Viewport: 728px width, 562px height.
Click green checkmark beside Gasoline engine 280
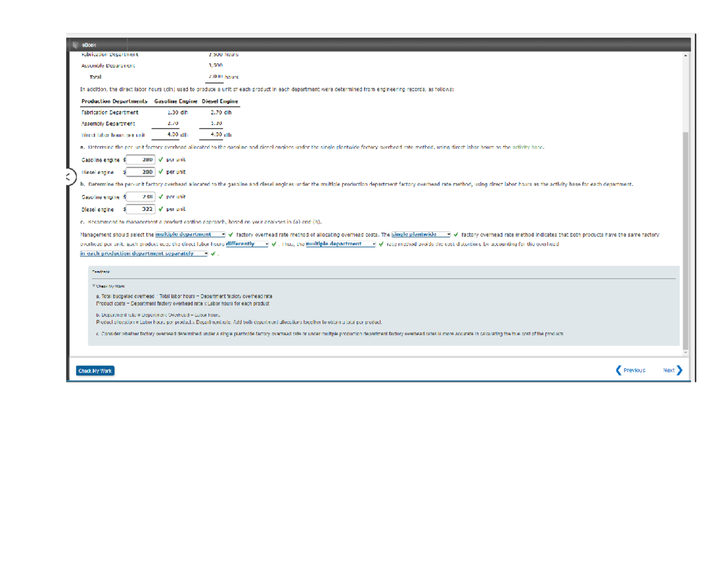tap(161, 159)
